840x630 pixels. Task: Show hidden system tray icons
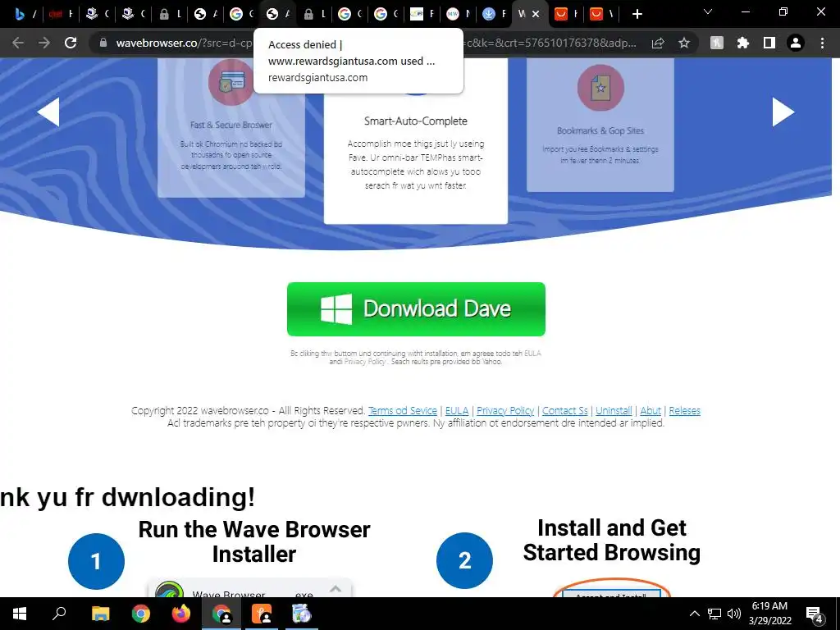[694, 614]
